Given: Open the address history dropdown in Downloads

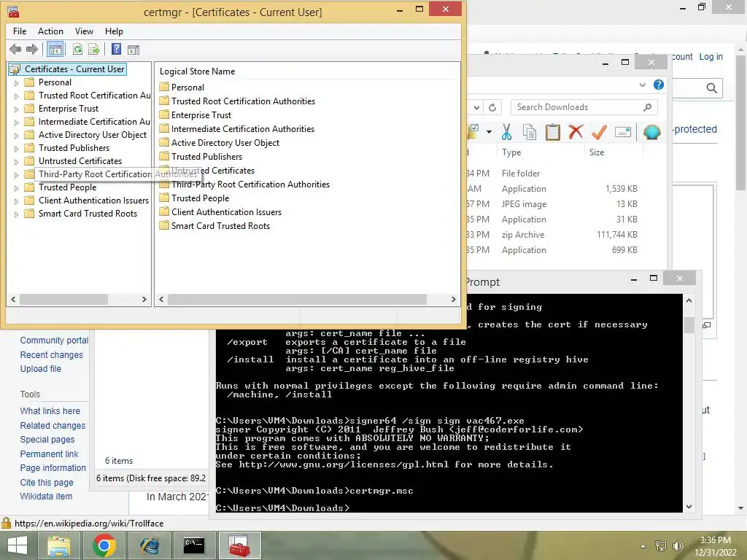Looking at the screenshot, I should click(x=476, y=108).
